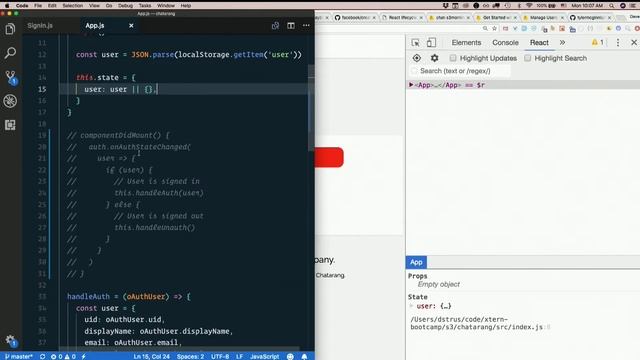Screen dimensions: 640x360
Task: Click the React search text or regex field
Action: pos(460,71)
